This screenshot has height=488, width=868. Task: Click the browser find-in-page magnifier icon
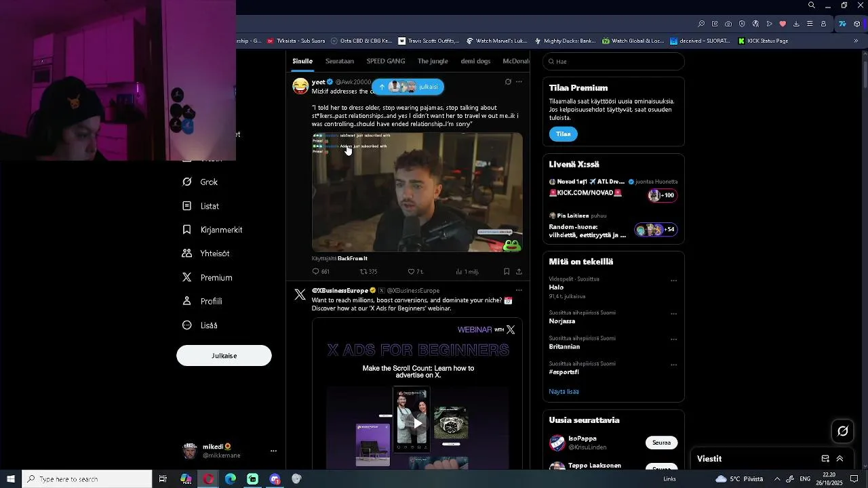[x=701, y=24]
